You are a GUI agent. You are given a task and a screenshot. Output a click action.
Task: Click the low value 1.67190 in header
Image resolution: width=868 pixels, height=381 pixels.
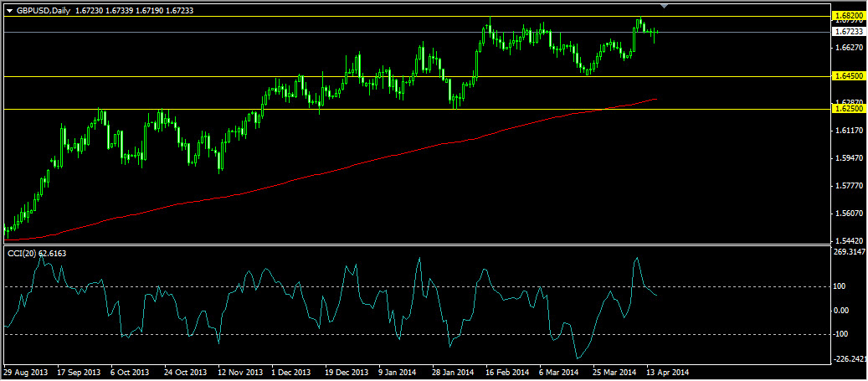149,10
